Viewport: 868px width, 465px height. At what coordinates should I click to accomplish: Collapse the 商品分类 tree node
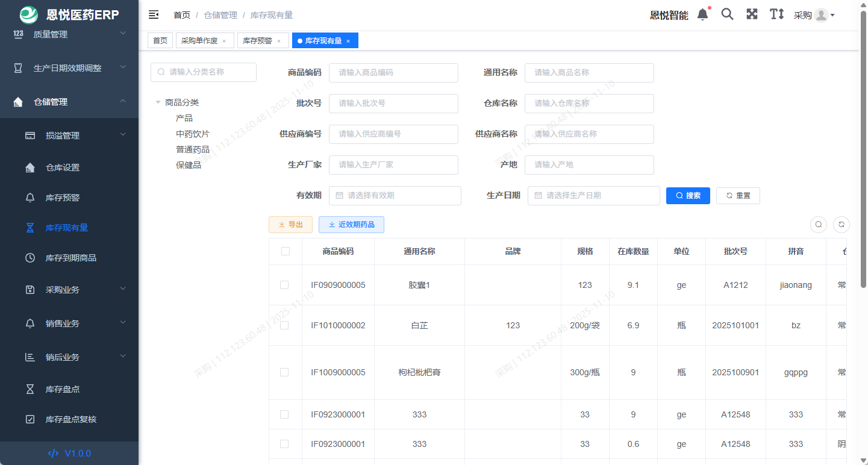pyautogui.click(x=158, y=102)
